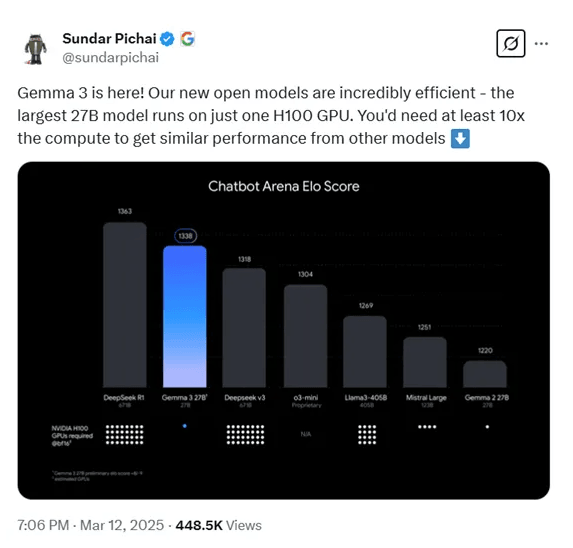Open the three-dot more options menu
573x548 pixels.
[541, 43]
